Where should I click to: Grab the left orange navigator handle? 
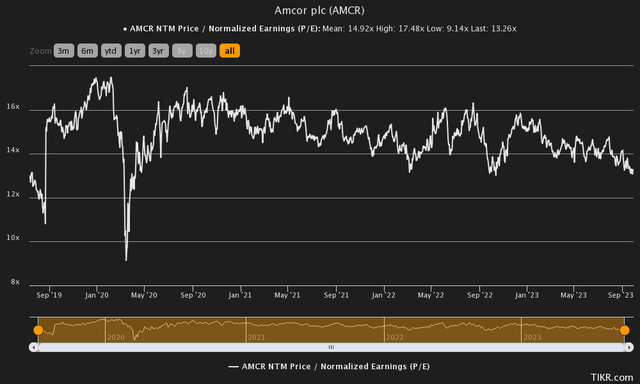38,330
